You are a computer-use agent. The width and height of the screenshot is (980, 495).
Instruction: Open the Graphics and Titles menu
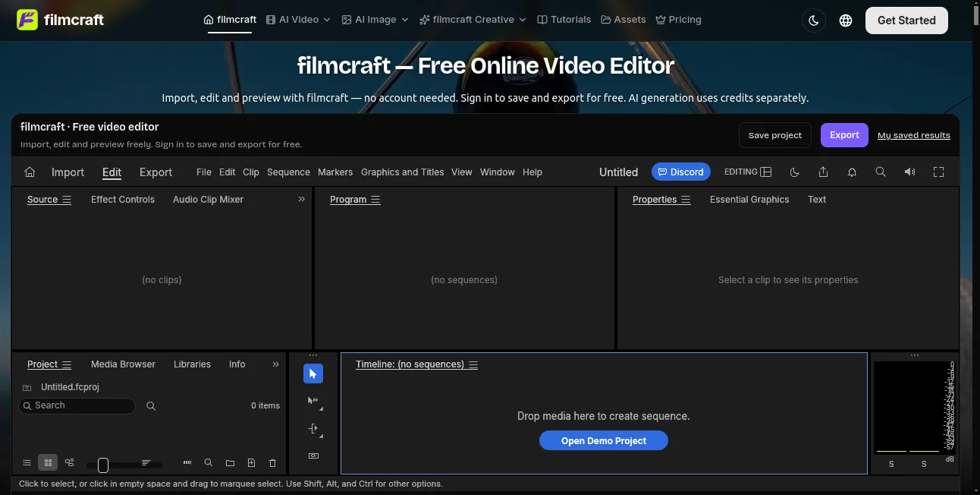[402, 172]
